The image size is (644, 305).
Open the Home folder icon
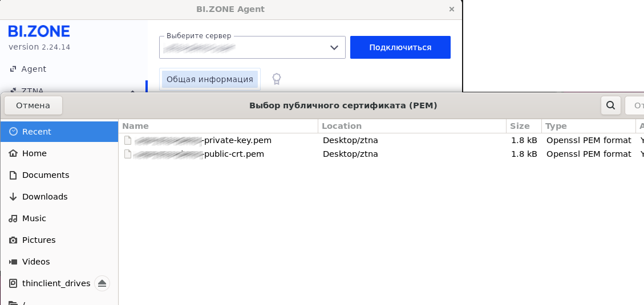click(13, 153)
